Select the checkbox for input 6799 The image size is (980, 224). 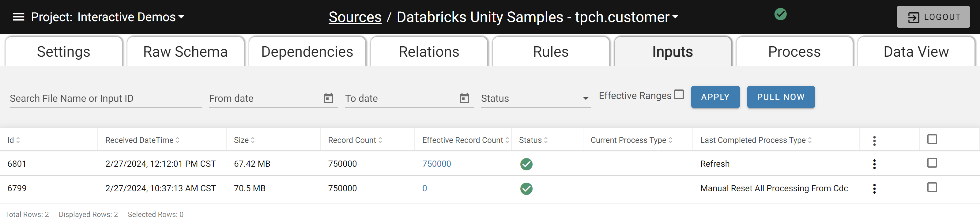pos(932,188)
